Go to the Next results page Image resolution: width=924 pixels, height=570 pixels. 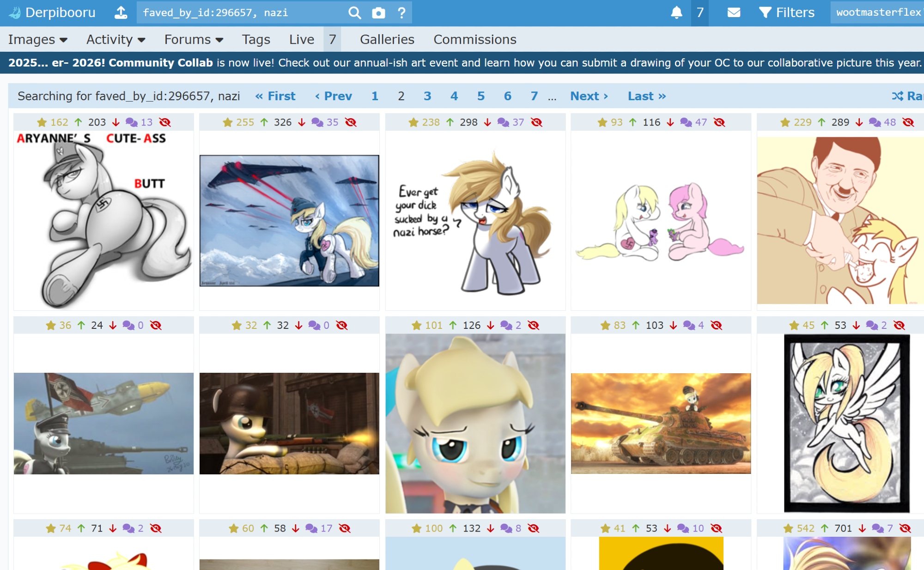coord(589,96)
